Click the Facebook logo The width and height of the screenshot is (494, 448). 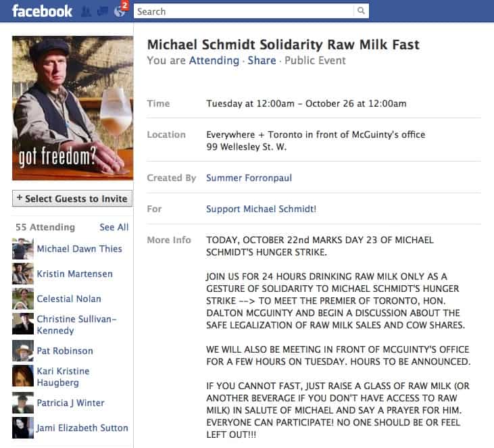pyautogui.click(x=42, y=11)
